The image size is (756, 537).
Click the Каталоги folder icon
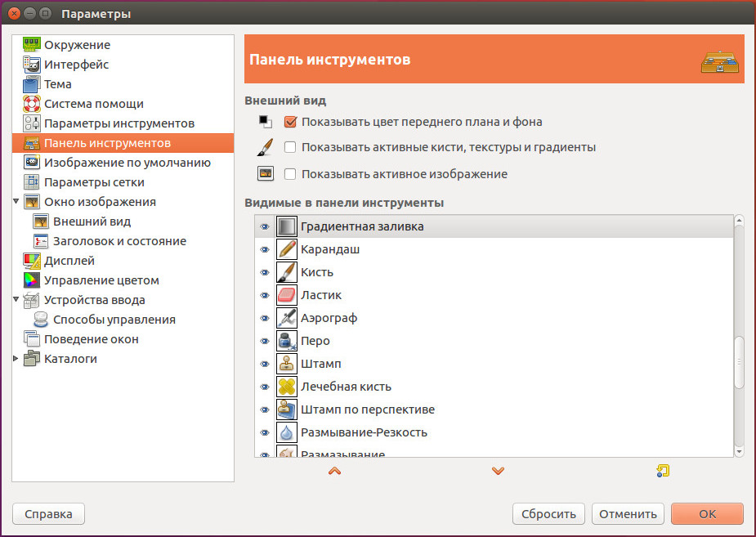(x=32, y=359)
